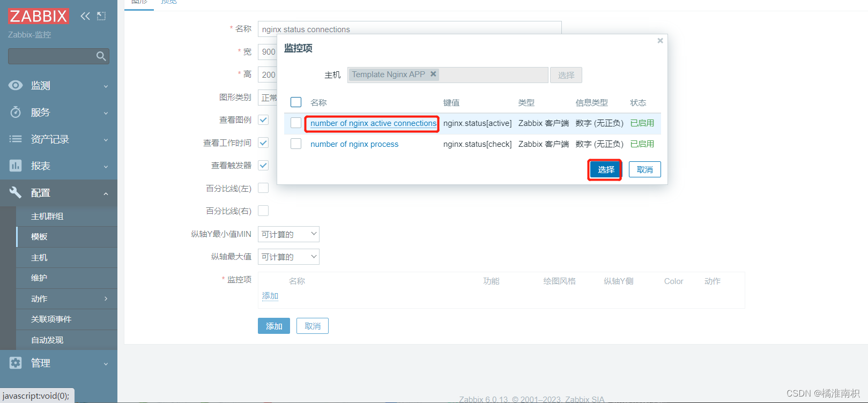The width and height of the screenshot is (868, 403).
Task: Click the 名称 field nginx status connections
Action: click(410, 29)
